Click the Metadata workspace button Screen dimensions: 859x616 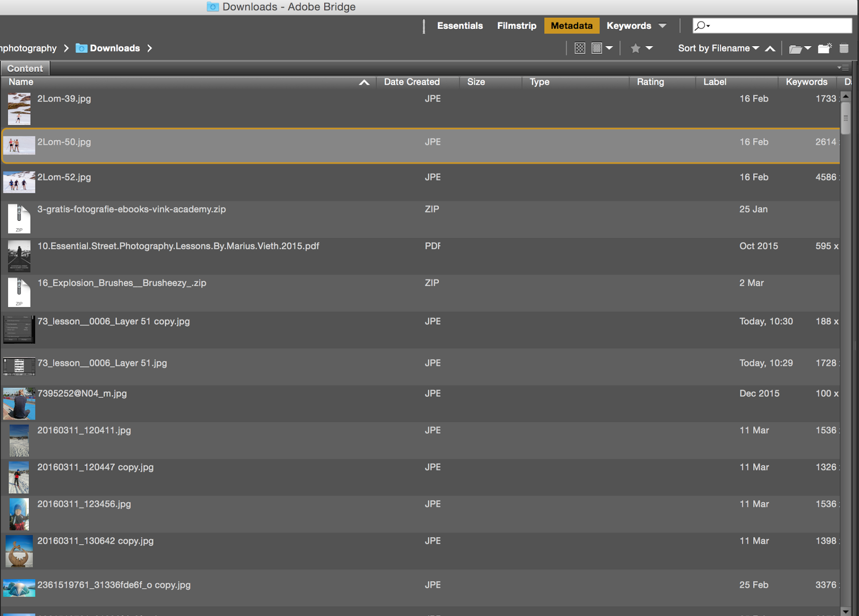pos(571,25)
